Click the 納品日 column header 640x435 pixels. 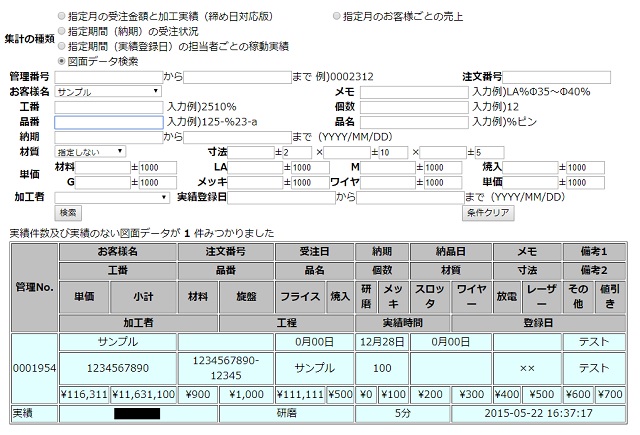coord(451,251)
